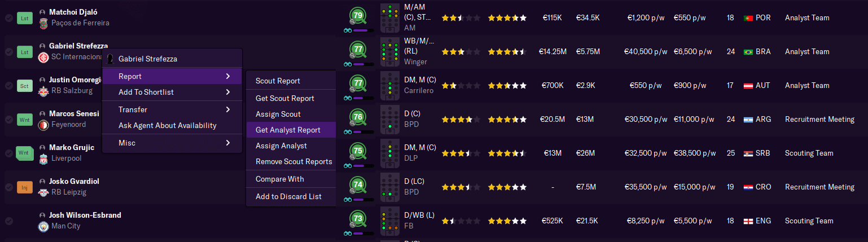Click the Wnt badge beside Marcos Senesi
Viewport: 868px width, 242px height.
(25, 119)
